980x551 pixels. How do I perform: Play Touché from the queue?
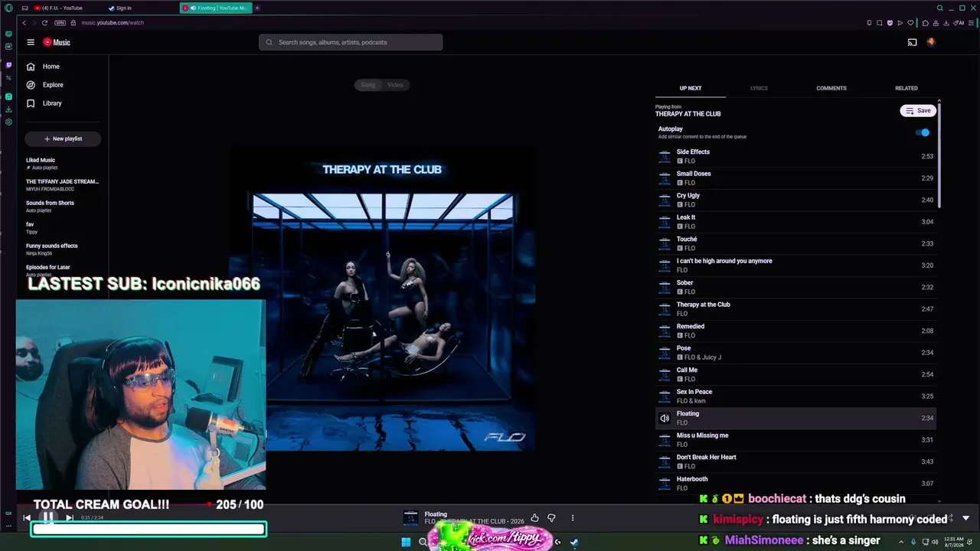coord(796,243)
